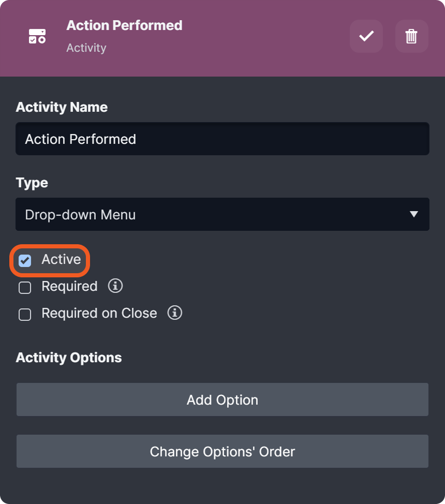Tick the Required on Close checkbox
This screenshot has width=445, height=504.
point(25,315)
